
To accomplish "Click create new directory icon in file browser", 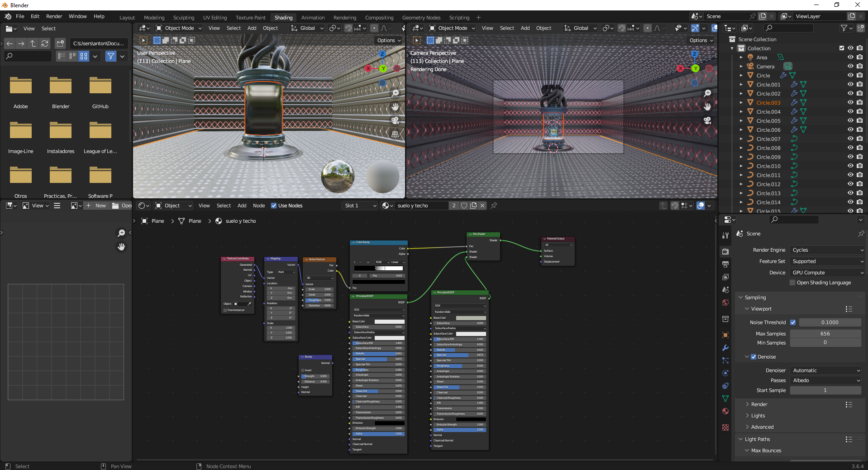I will pos(60,43).
